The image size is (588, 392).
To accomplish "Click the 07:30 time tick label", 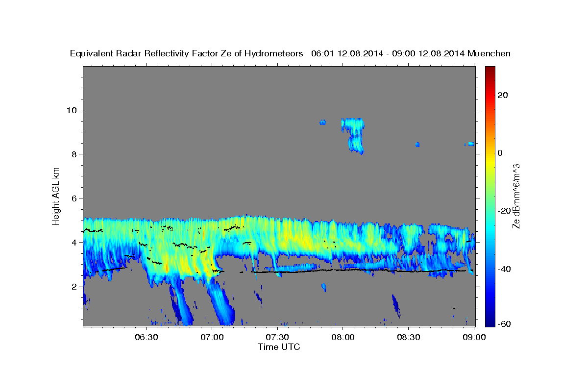I will tap(278, 338).
